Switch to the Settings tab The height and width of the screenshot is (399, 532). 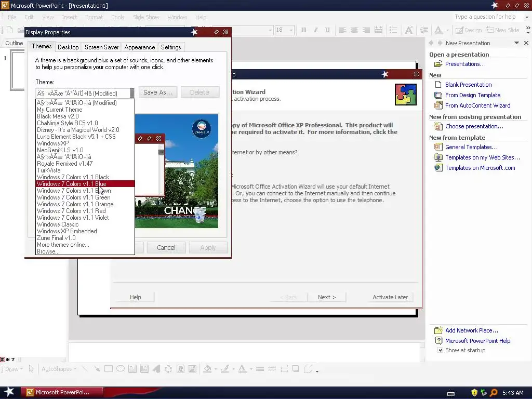pyautogui.click(x=171, y=47)
